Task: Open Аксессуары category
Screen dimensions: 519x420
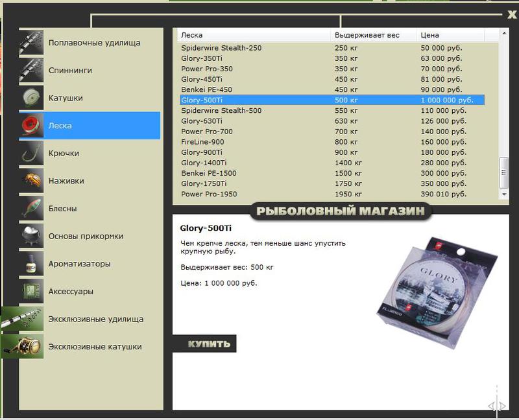Action: tap(71, 292)
